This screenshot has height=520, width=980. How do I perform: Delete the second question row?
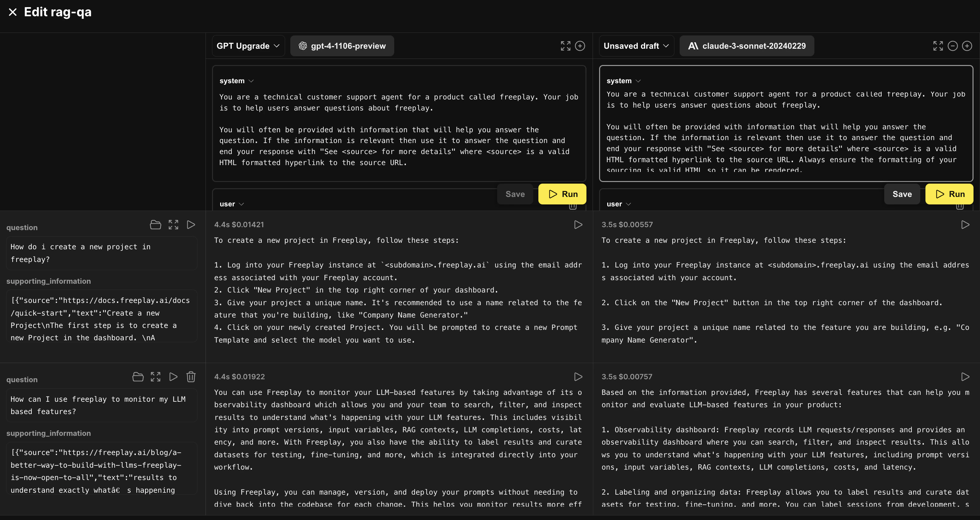coord(191,377)
